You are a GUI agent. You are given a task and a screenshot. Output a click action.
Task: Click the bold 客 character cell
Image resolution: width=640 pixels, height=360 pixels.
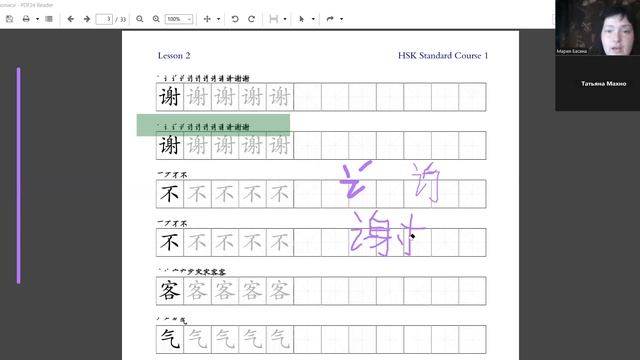coord(170,291)
